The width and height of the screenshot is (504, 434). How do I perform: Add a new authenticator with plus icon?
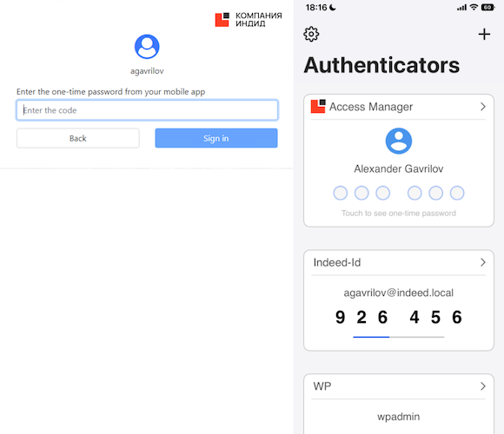point(484,34)
